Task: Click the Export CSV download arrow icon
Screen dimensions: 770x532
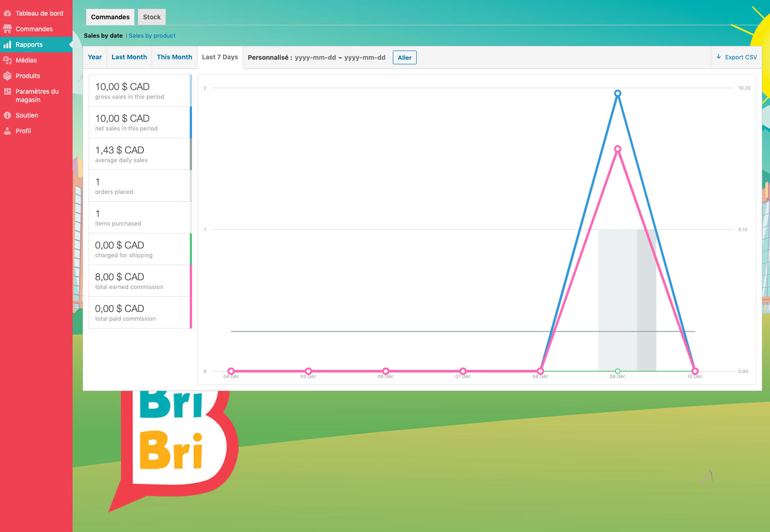Action: 719,57
